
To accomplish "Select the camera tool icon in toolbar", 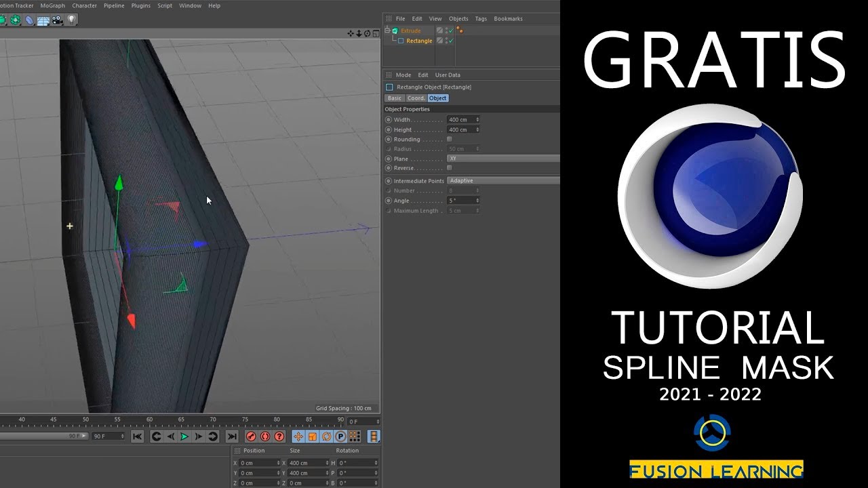I will [x=57, y=20].
